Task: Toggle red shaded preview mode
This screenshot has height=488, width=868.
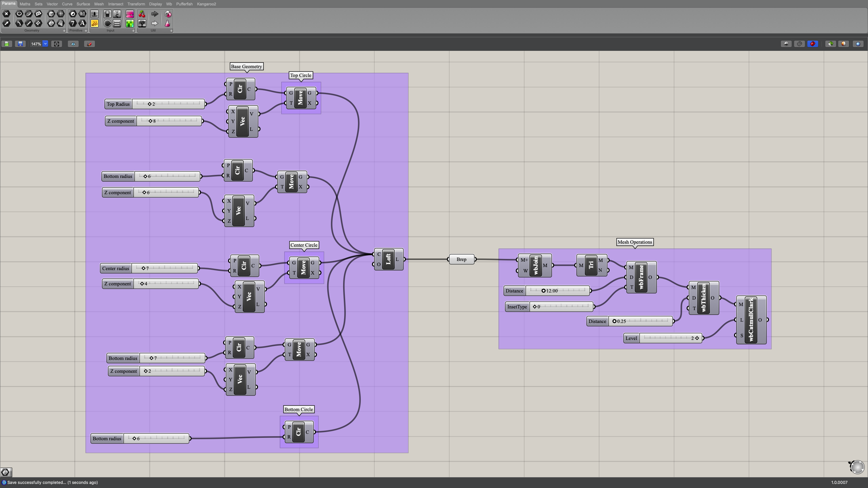Action: tap(813, 44)
